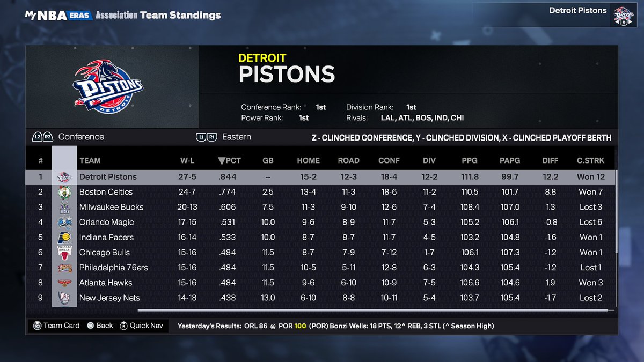Sort standings by ROAD column header
This screenshot has width=644, height=362.
tap(349, 160)
